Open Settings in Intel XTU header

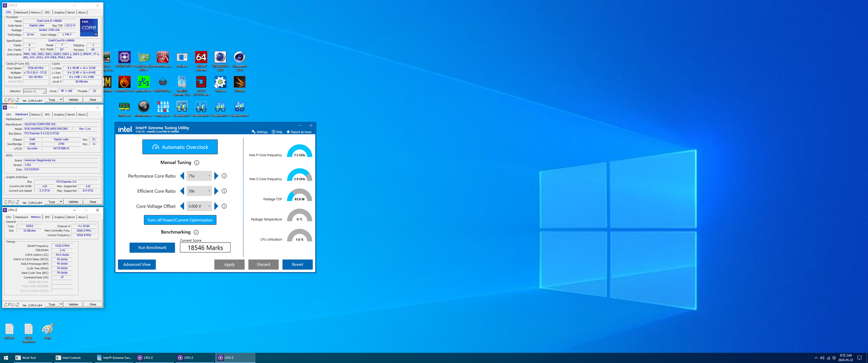[259, 132]
